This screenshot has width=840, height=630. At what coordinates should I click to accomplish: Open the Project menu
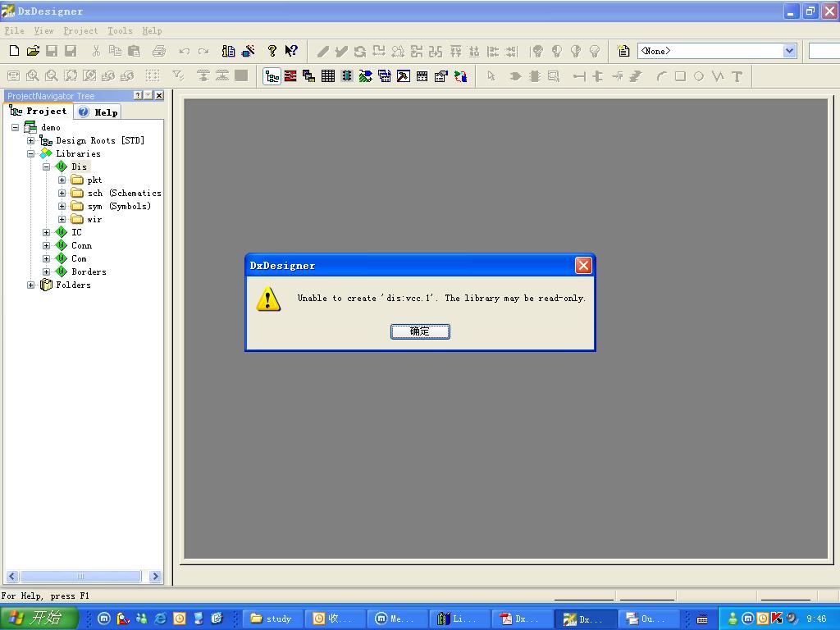(x=80, y=30)
